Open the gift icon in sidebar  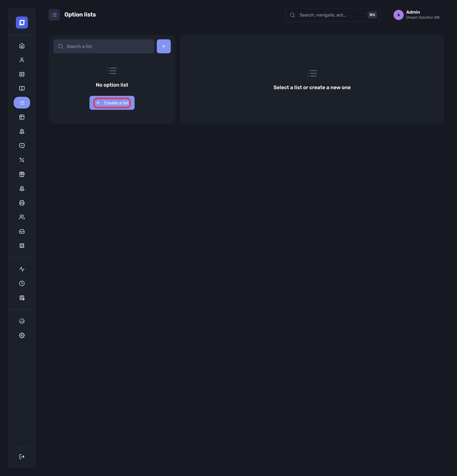(x=22, y=174)
